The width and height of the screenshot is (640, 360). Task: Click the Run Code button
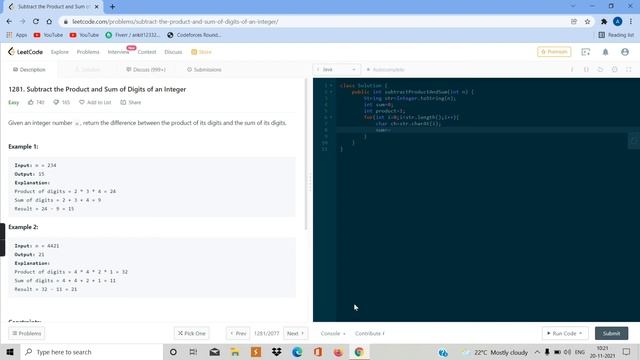click(565, 333)
